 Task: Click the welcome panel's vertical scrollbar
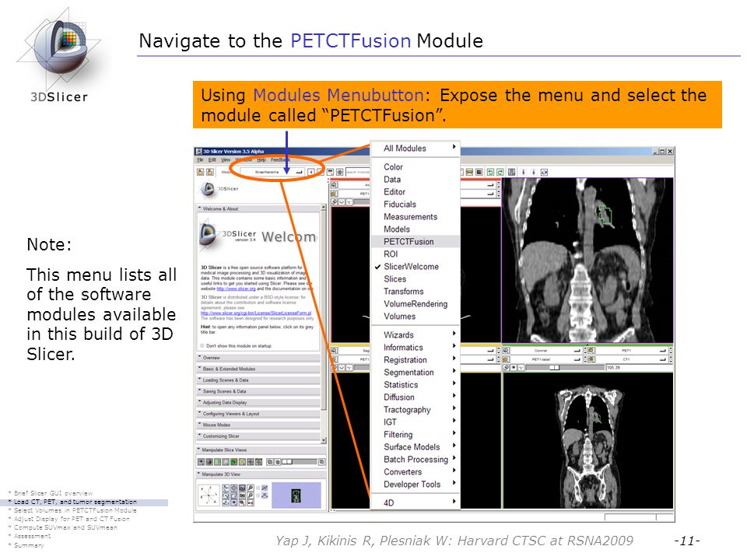point(324,324)
